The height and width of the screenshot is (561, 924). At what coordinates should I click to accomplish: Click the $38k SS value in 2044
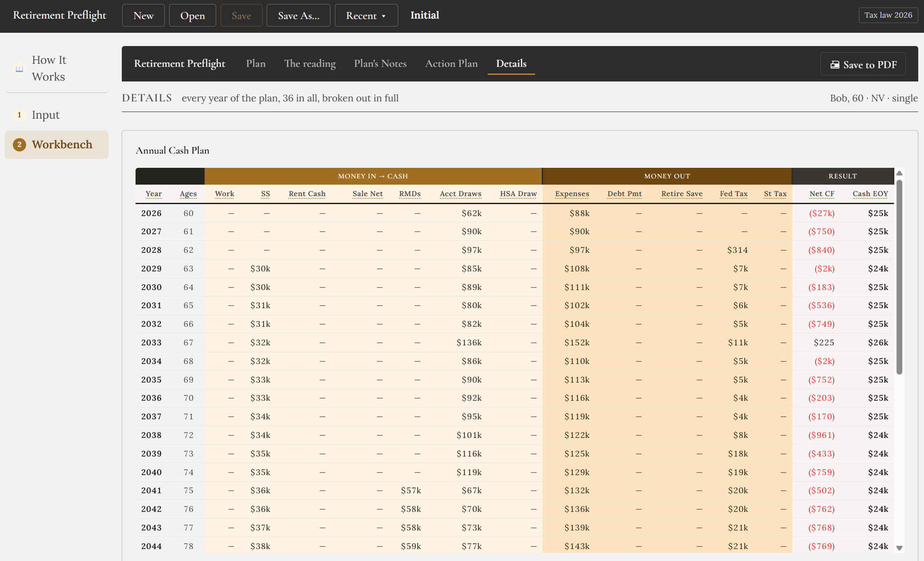[260, 546]
